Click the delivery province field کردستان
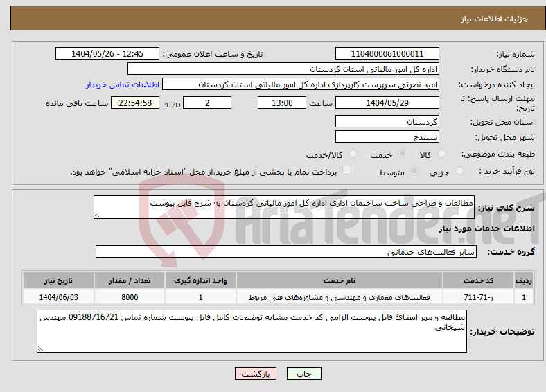This screenshot has height=392, width=546. click(387, 121)
